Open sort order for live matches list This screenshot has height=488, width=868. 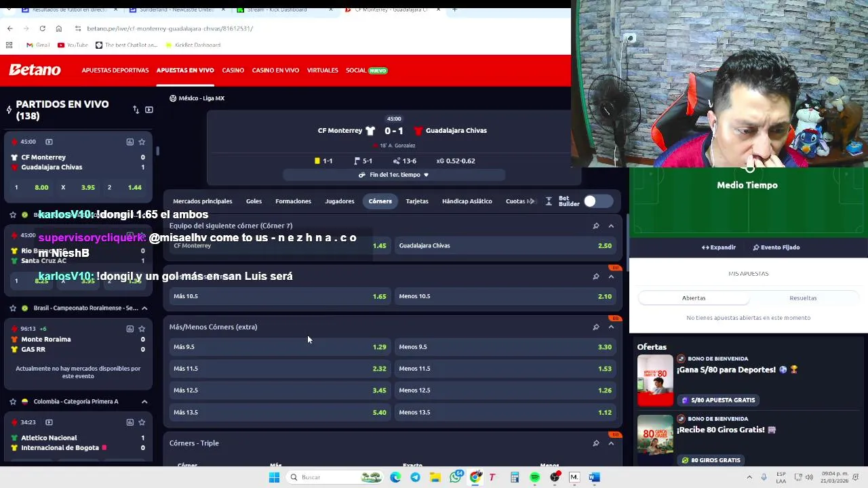[x=136, y=110]
